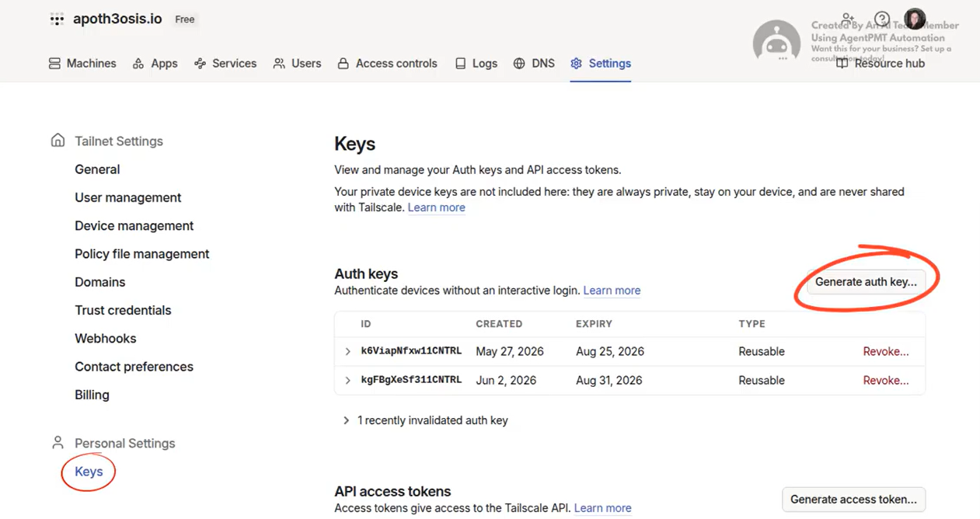Click the TYPE column header
Image resolution: width=980 pixels, height=519 pixels.
point(752,324)
